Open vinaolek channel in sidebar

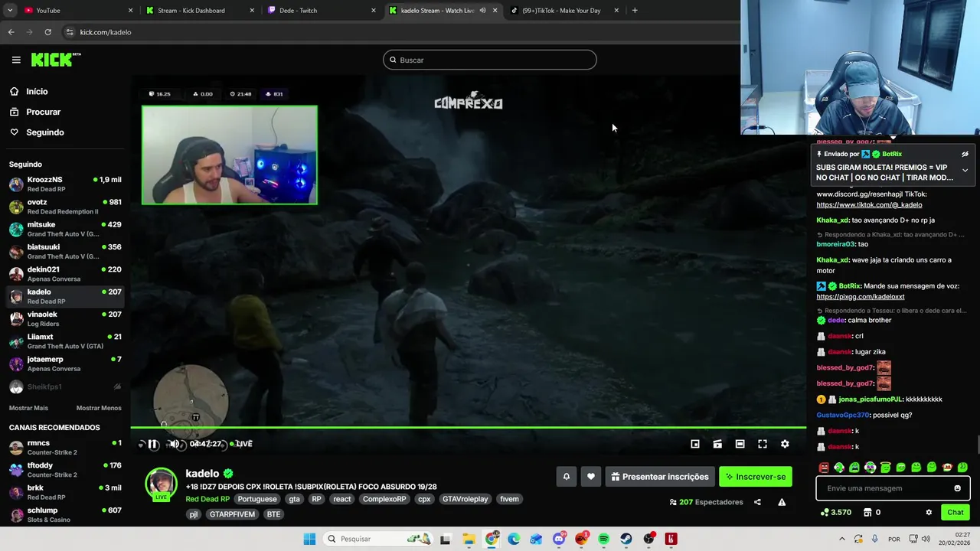tap(64, 319)
